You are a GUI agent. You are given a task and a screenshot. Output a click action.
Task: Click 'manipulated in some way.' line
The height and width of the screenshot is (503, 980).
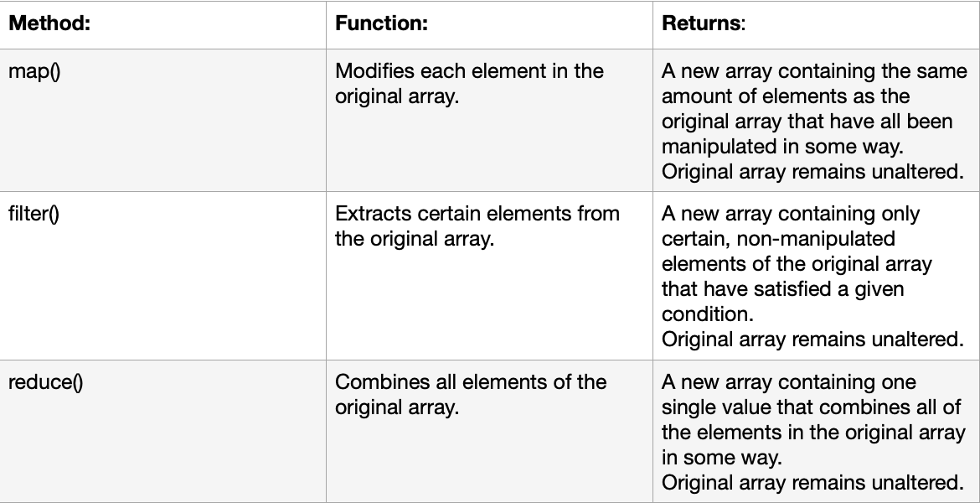tap(783, 147)
